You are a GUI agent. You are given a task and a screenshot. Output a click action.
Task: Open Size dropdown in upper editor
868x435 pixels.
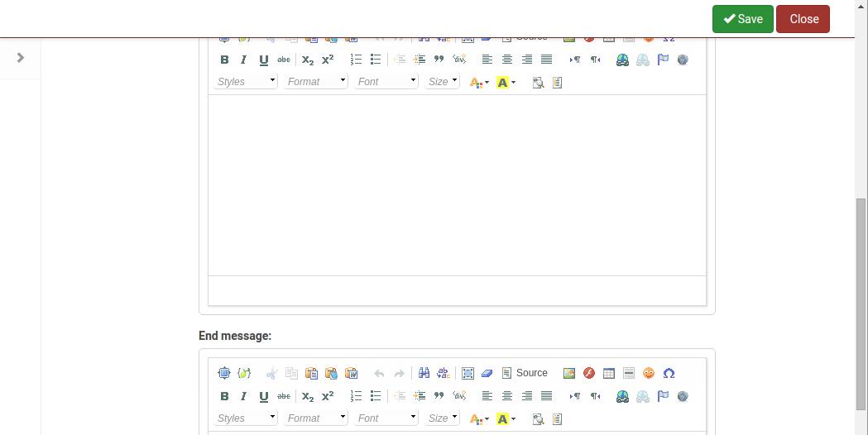click(443, 81)
